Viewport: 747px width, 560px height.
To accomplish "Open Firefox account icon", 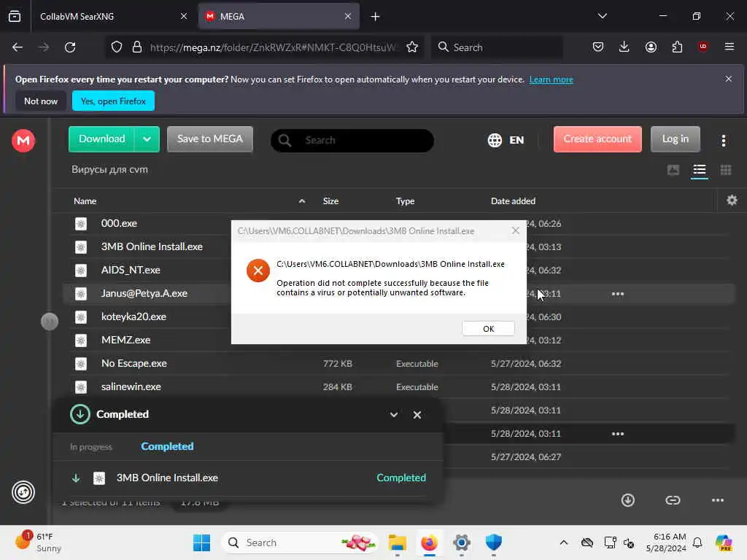I will 651,47.
